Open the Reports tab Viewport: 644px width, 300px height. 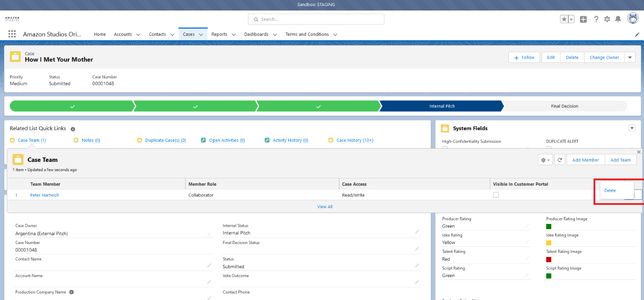coord(219,34)
